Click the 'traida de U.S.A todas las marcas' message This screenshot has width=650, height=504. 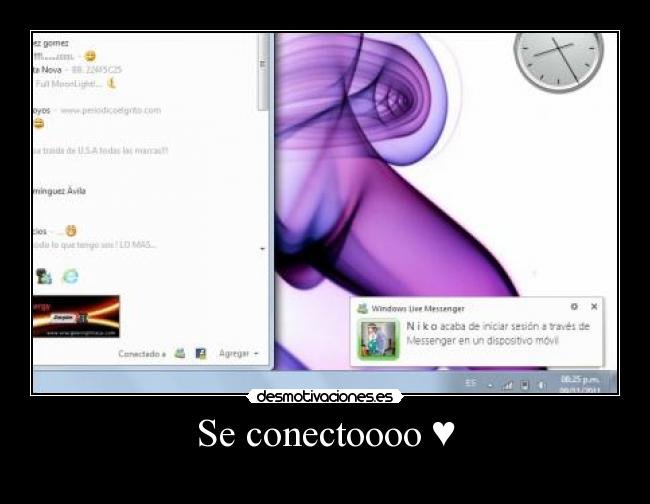(x=101, y=150)
